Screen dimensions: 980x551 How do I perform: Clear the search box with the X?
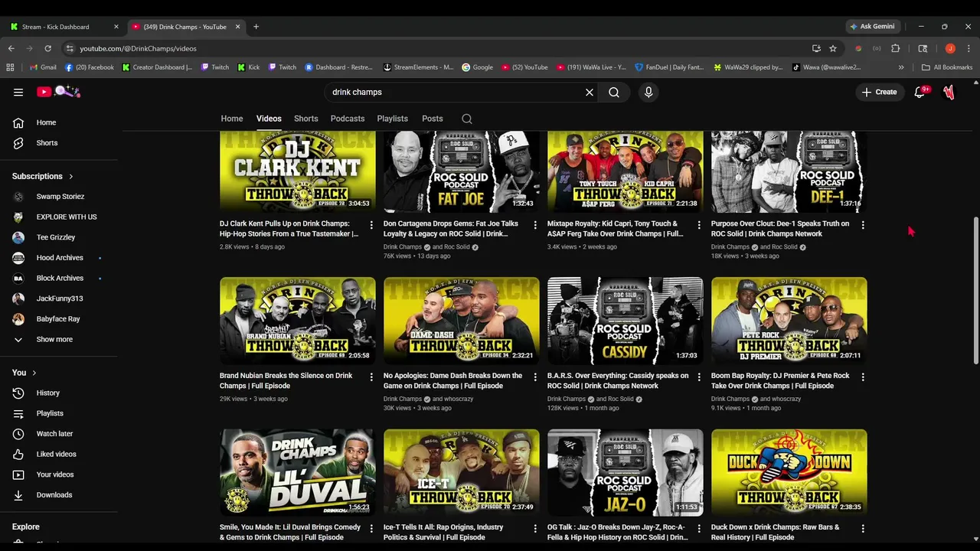click(x=590, y=92)
